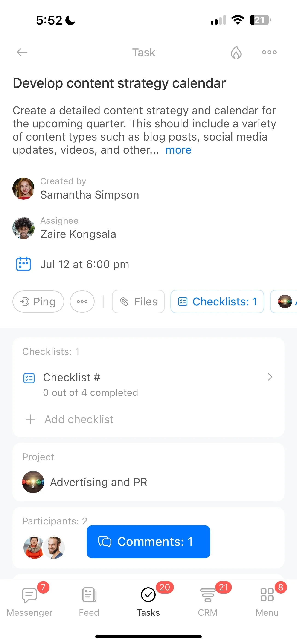Image resolution: width=297 pixels, height=644 pixels.
Task: Tap the Ping button
Action: coord(38,302)
